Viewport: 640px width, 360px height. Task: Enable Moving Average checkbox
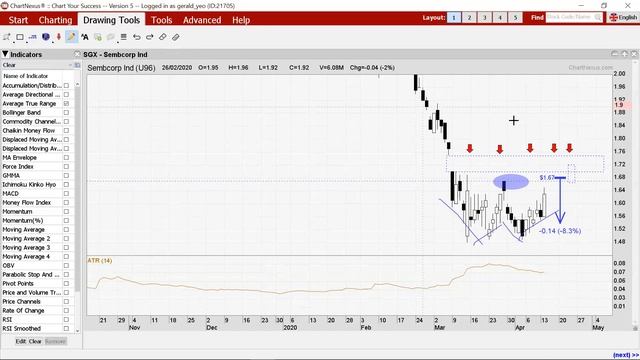[66, 229]
